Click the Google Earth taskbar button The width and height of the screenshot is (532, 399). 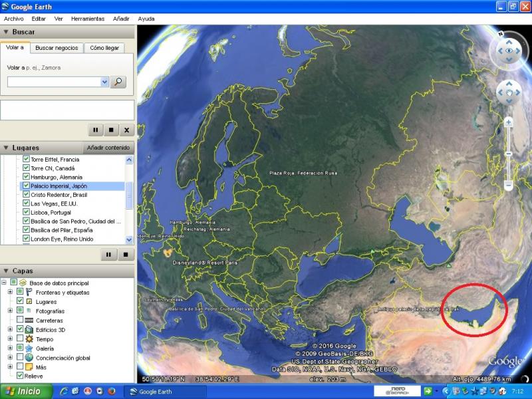(x=165, y=392)
